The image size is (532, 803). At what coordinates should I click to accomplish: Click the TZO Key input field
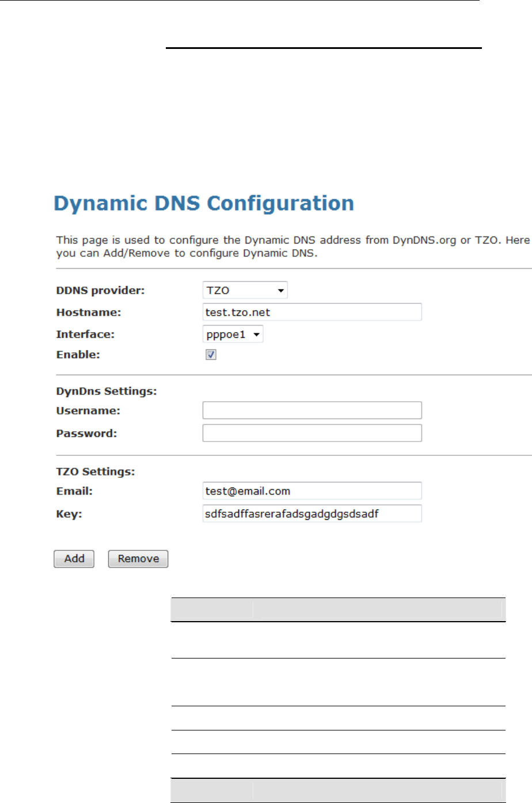pos(311,513)
